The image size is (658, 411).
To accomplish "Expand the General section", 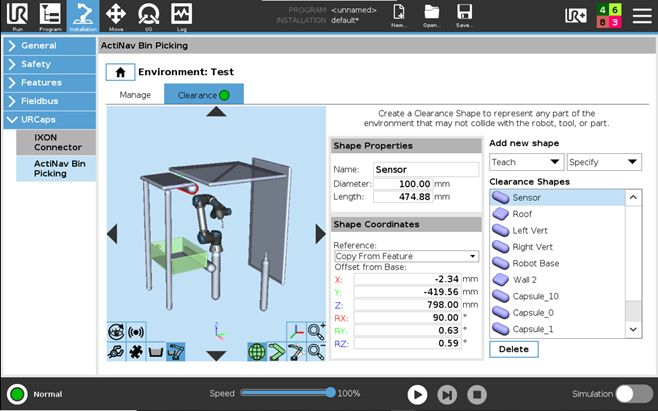I will [50, 46].
